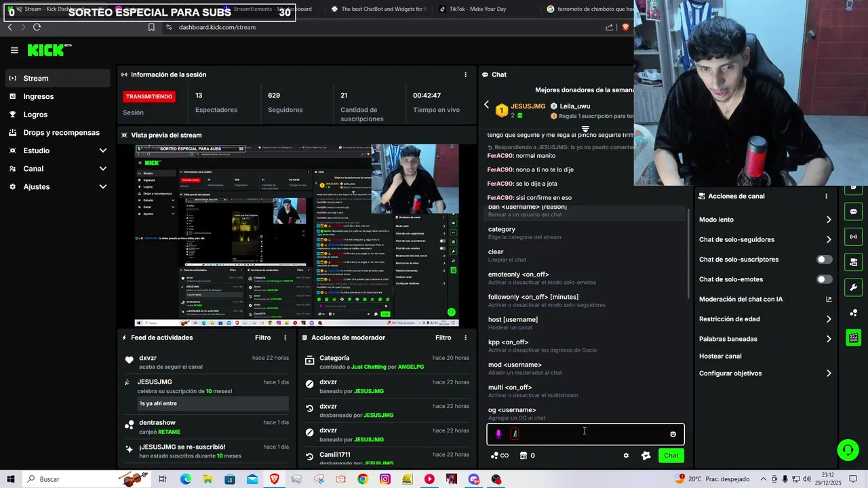Screen dimensions: 868x488
Task: Open Brave browser from the taskbar
Action: pos(274,479)
